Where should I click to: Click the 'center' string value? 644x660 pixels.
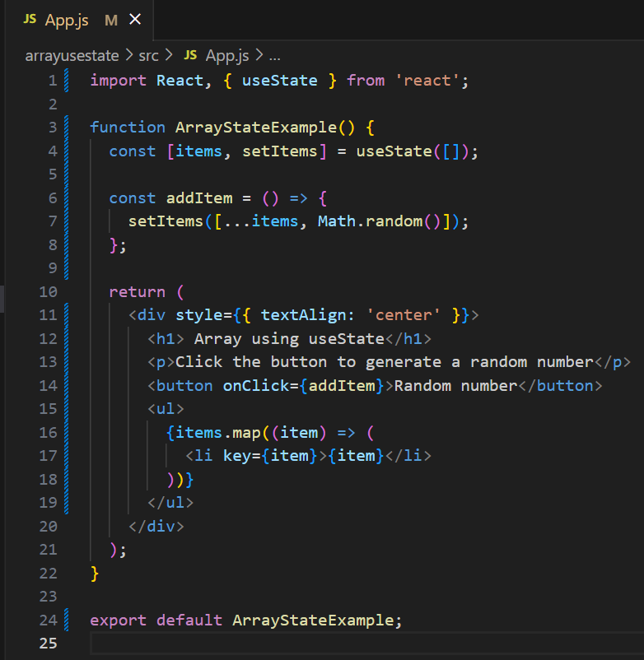(x=404, y=315)
